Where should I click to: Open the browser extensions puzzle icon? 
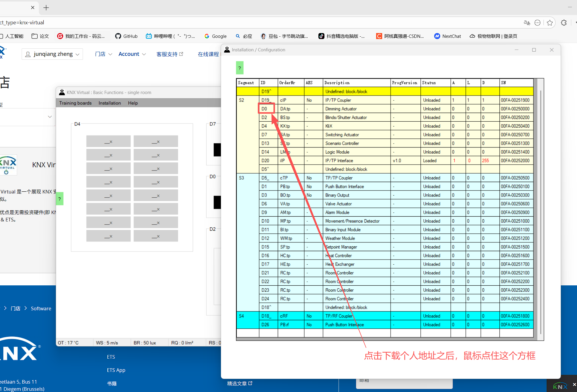point(564,23)
